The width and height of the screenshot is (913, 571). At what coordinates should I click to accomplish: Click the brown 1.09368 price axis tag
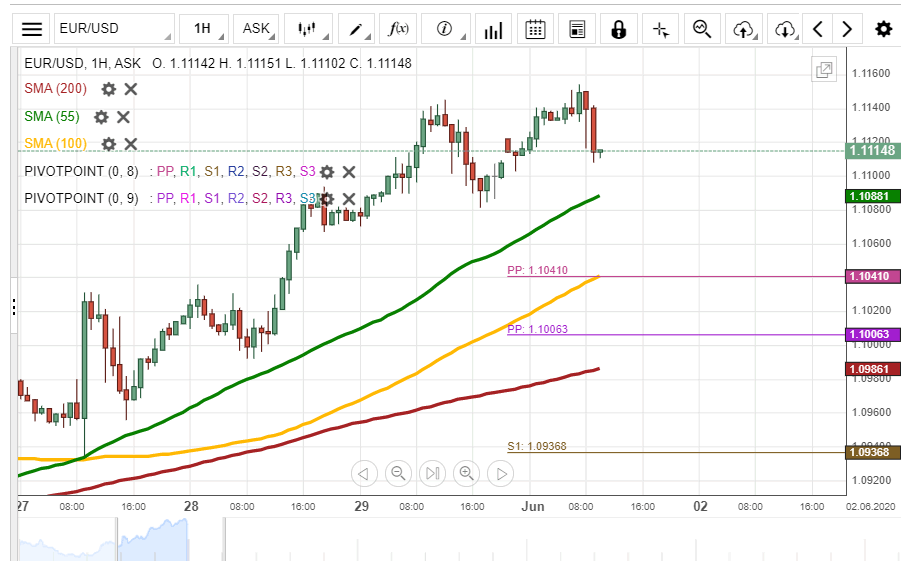point(873,452)
